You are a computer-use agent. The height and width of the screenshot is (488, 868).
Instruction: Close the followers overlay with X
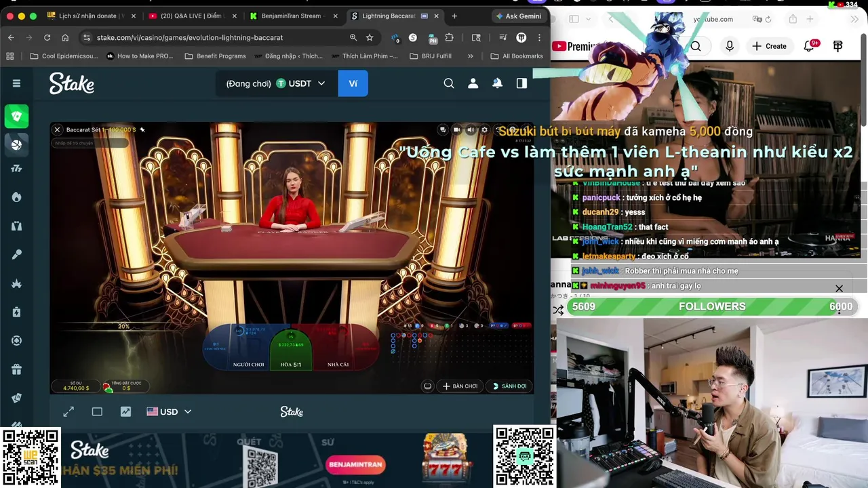pos(839,289)
